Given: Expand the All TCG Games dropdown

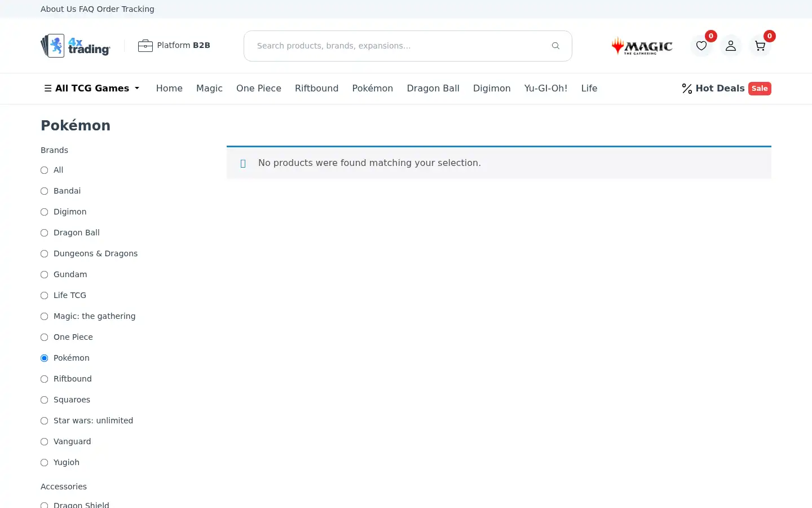Looking at the screenshot, I should point(91,89).
